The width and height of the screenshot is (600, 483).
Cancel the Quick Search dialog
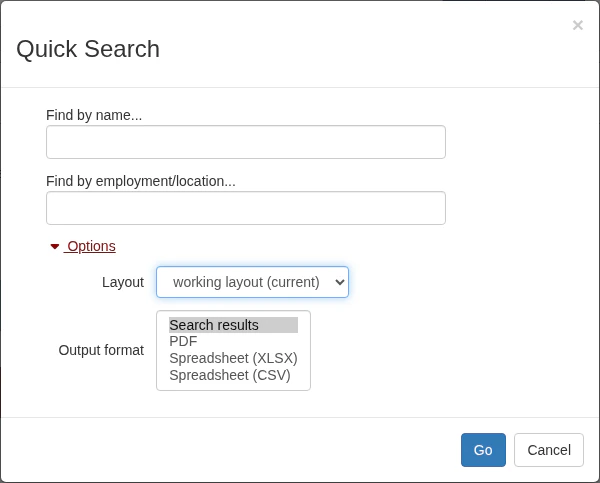coord(549,450)
